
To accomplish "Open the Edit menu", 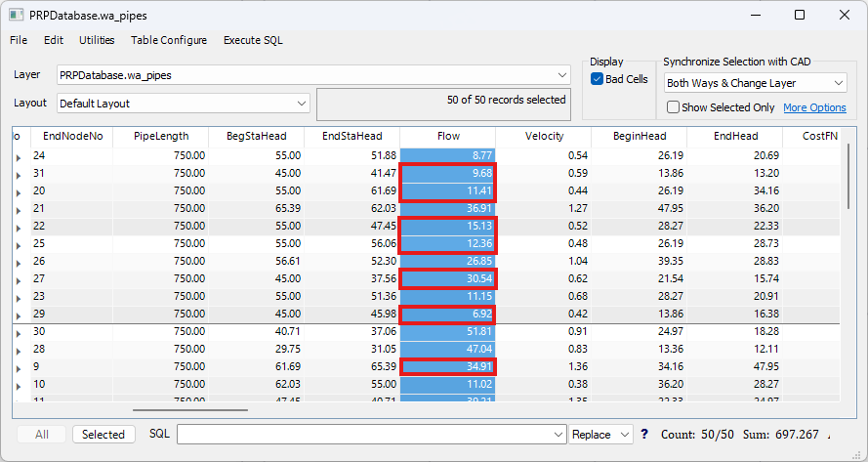I will [x=54, y=40].
